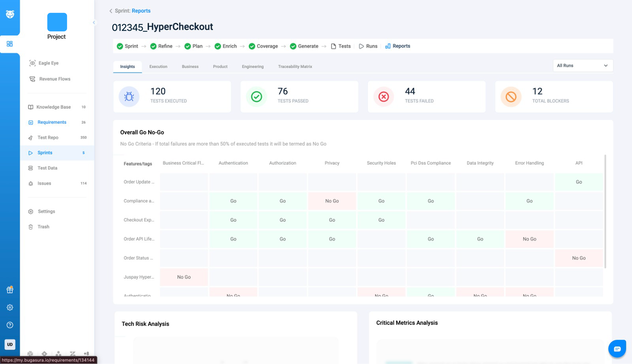
Task: Collapse the sidebar with the chevron handle
Action: [x=94, y=22]
